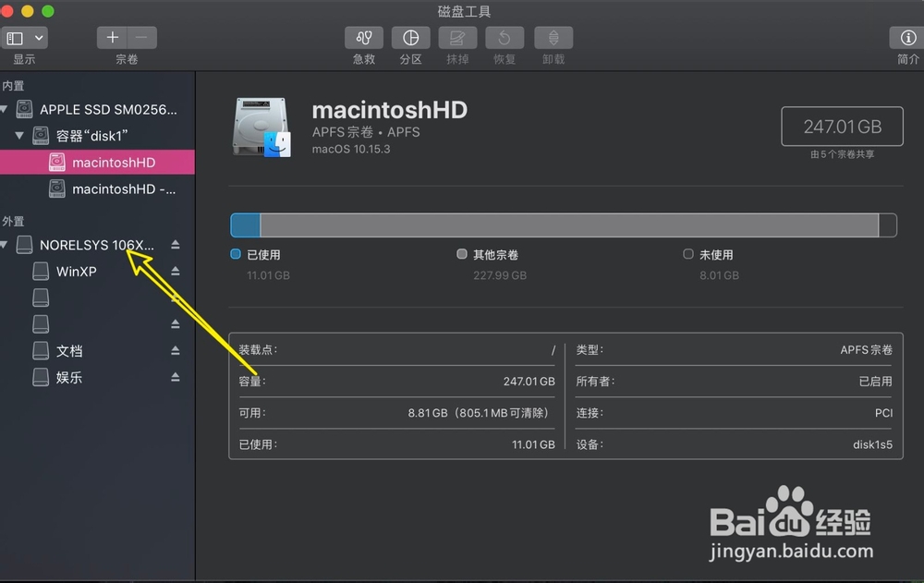This screenshot has width=924, height=583.
Task: Open the Info (简介) toolbar button
Action: coord(907,38)
